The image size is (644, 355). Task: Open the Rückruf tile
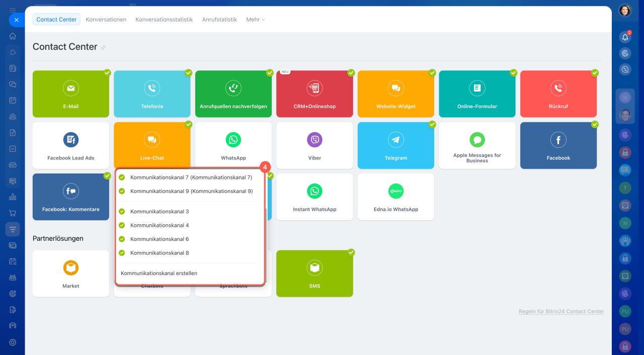[x=558, y=94]
